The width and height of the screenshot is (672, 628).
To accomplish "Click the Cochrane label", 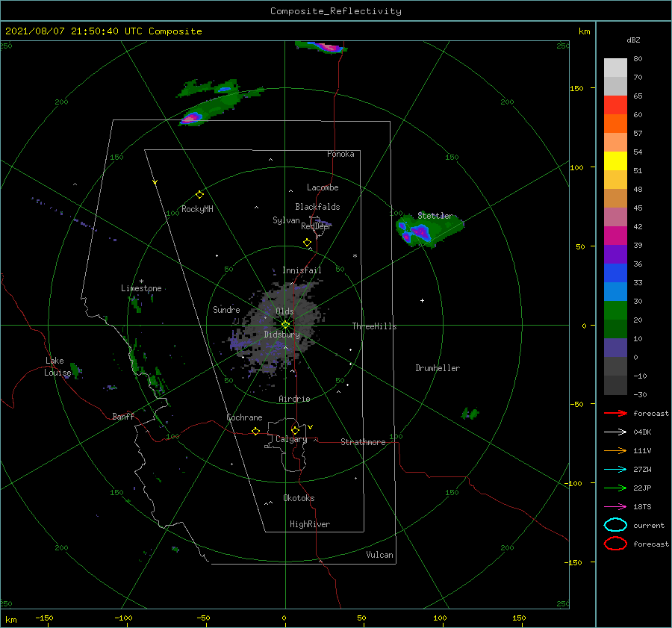I will point(244,417).
